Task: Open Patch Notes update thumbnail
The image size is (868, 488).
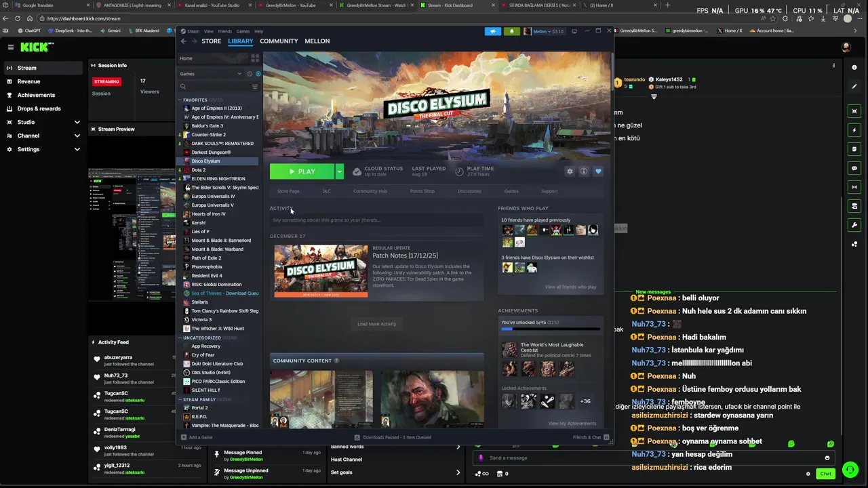Action: [321, 271]
